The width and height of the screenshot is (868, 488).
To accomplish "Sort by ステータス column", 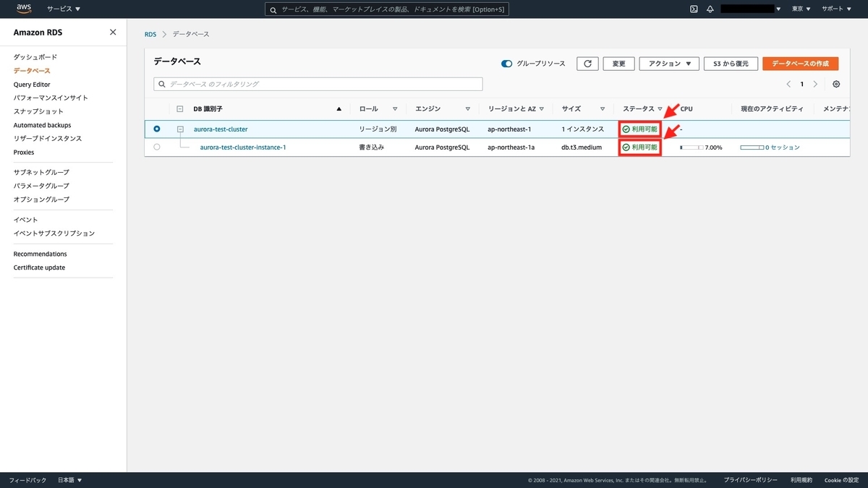I will pos(660,108).
